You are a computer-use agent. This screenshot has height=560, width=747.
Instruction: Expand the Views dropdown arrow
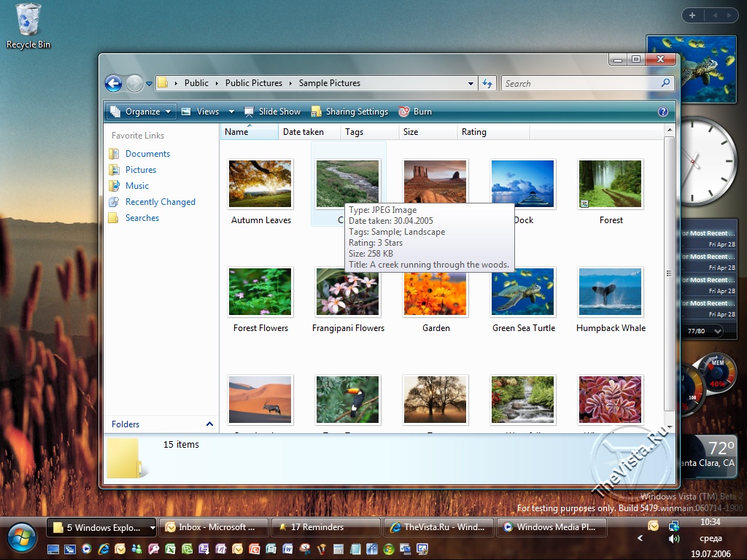[x=231, y=112]
